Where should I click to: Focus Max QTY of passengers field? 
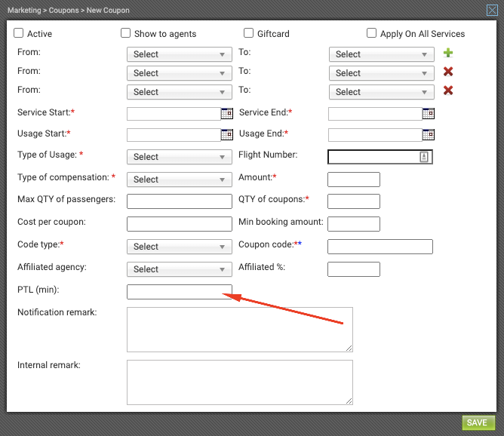click(x=180, y=201)
